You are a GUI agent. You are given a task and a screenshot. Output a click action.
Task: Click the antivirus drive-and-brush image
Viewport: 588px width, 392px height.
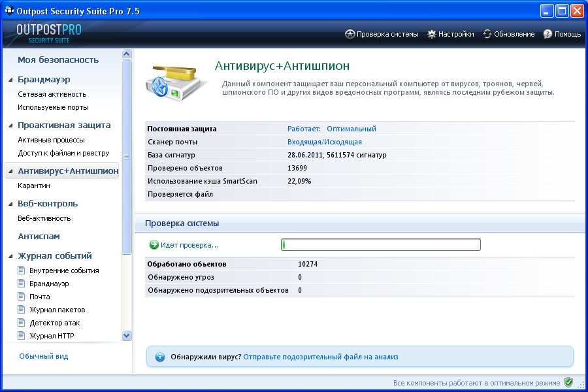(176, 83)
